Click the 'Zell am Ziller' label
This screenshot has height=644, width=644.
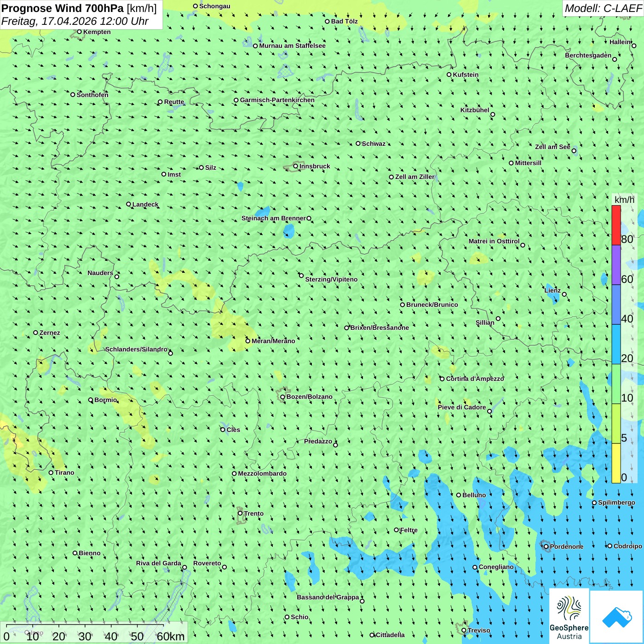415,177
